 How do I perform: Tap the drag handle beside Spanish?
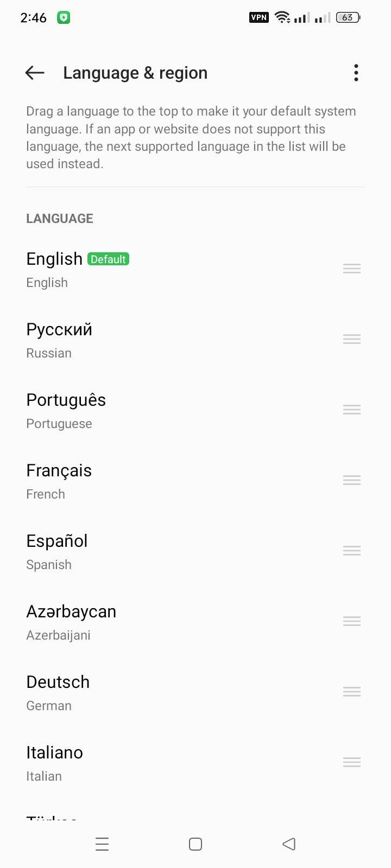[352, 551]
